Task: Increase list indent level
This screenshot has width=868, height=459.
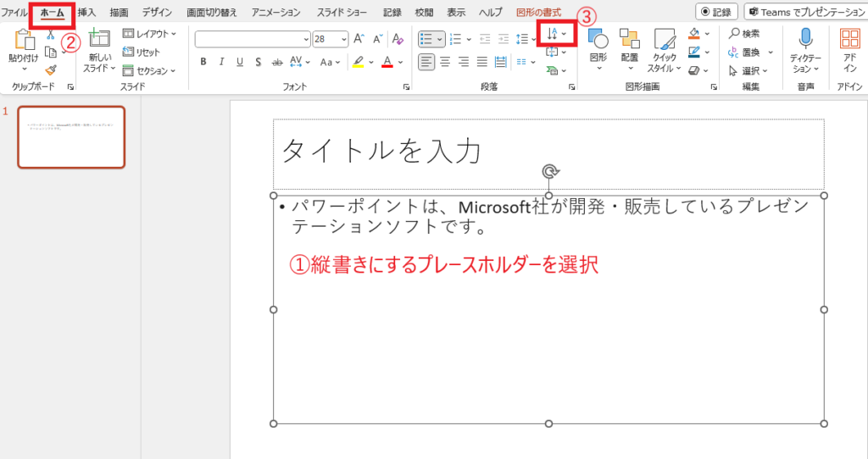Action: (x=504, y=39)
